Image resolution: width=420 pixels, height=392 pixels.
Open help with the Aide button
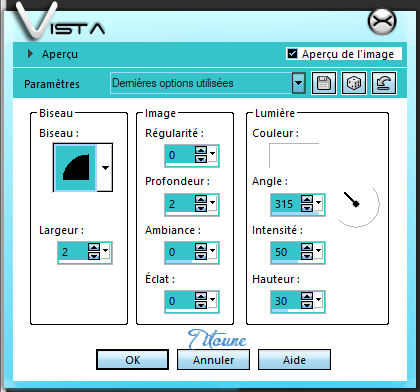pyautogui.click(x=294, y=360)
